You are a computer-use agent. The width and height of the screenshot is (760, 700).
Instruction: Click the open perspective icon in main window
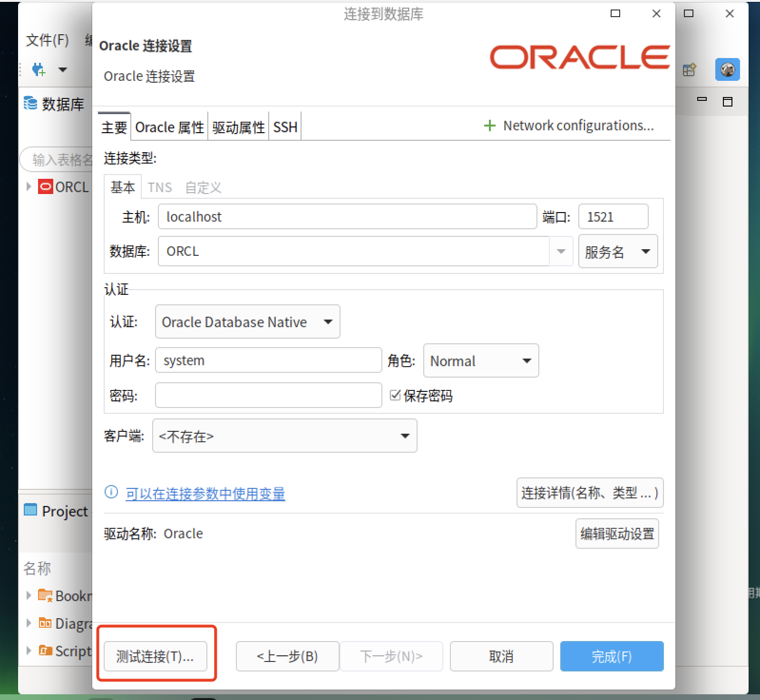click(x=689, y=70)
